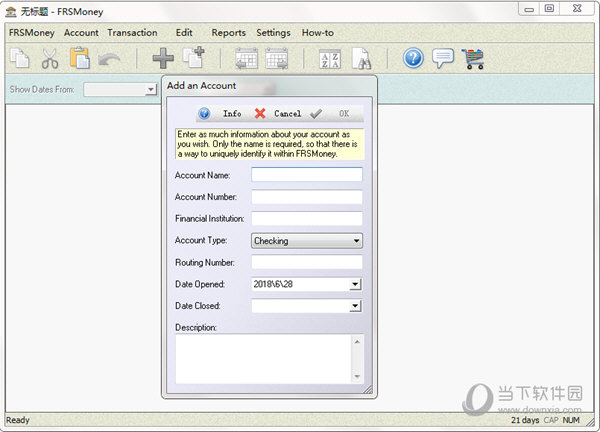Open the Transaction menu
This screenshot has width=600, height=432.
pos(132,33)
